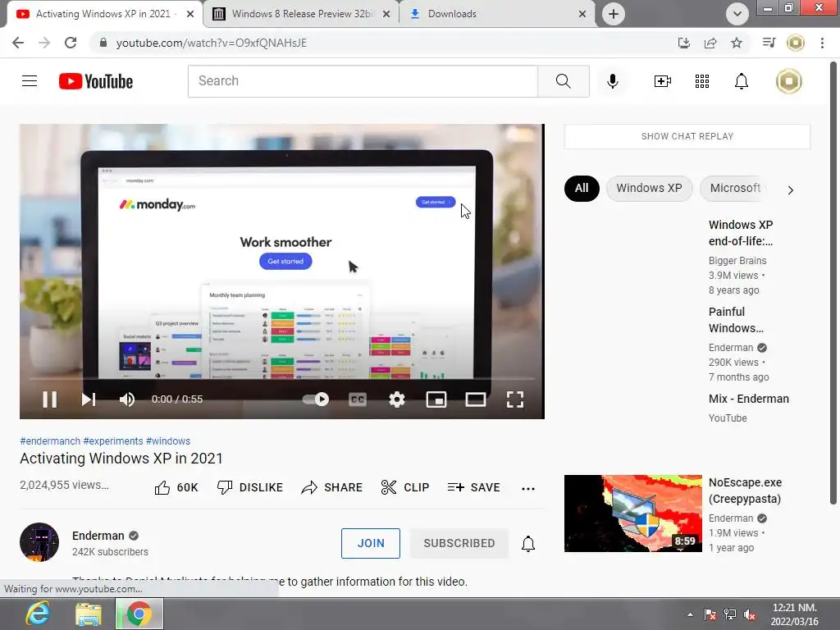This screenshot has width=840, height=630.
Task: Save the video to a playlist
Action: pyautogui.click(x=473, y=487)
